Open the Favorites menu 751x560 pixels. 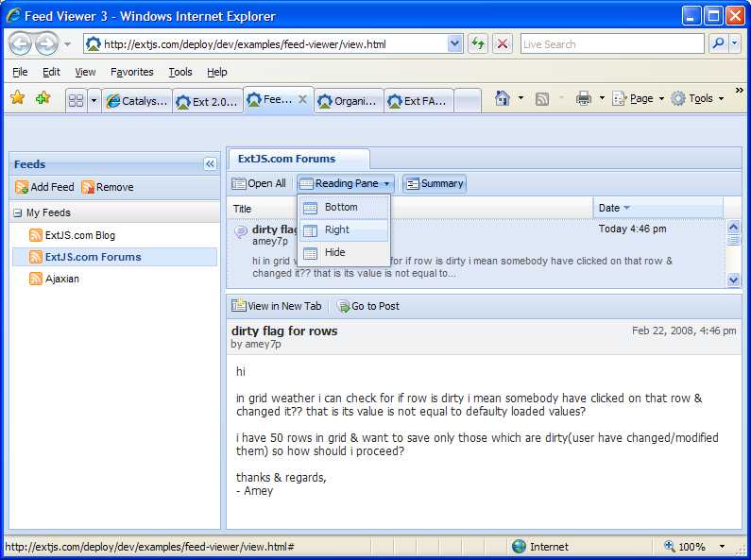[x=131, y=72]
